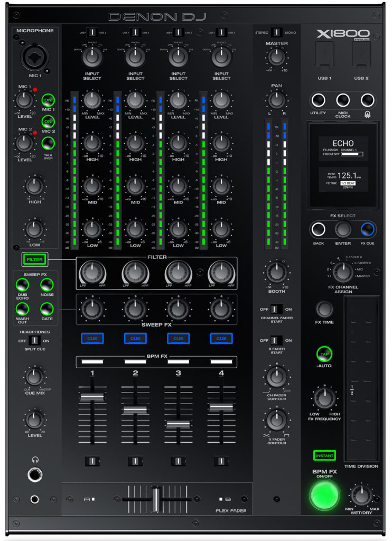Select the Noise sweep FX
Image resolution: width=392 pixels, height=541 pixels.
tap(47, 285)
